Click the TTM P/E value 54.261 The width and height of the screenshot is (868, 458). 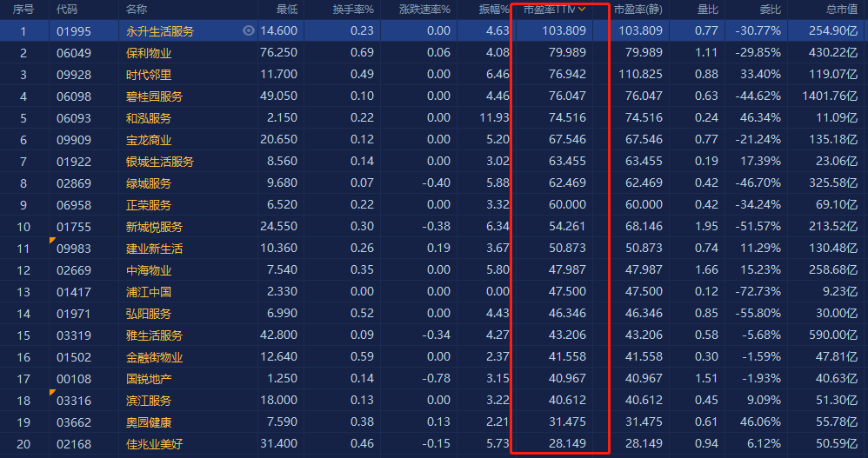(x=567, y=226)
